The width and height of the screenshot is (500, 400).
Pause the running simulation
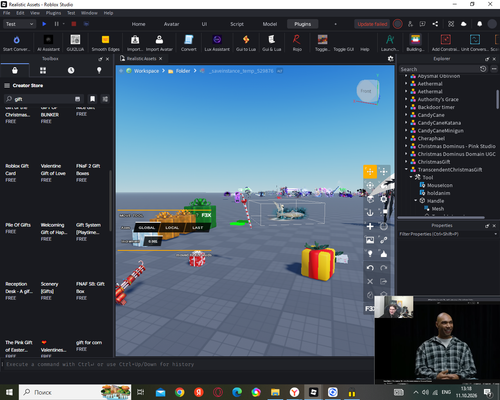click(56, 24)
